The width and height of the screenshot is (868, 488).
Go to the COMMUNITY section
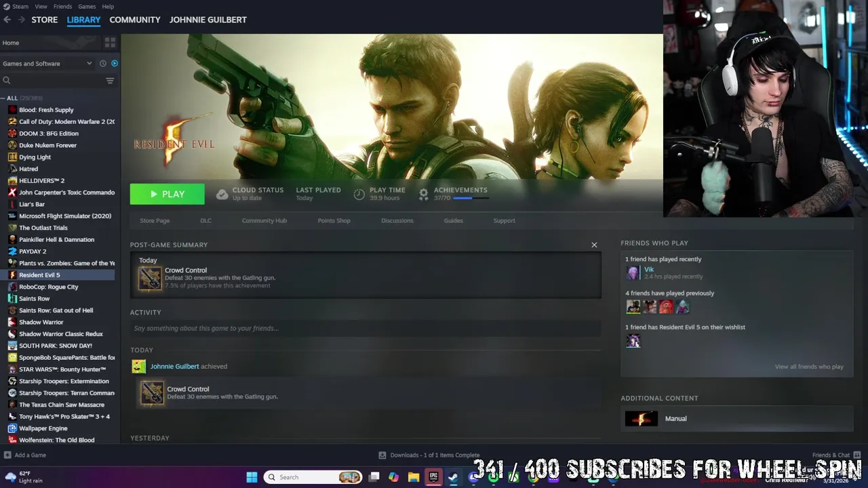(x=135, y=20)
